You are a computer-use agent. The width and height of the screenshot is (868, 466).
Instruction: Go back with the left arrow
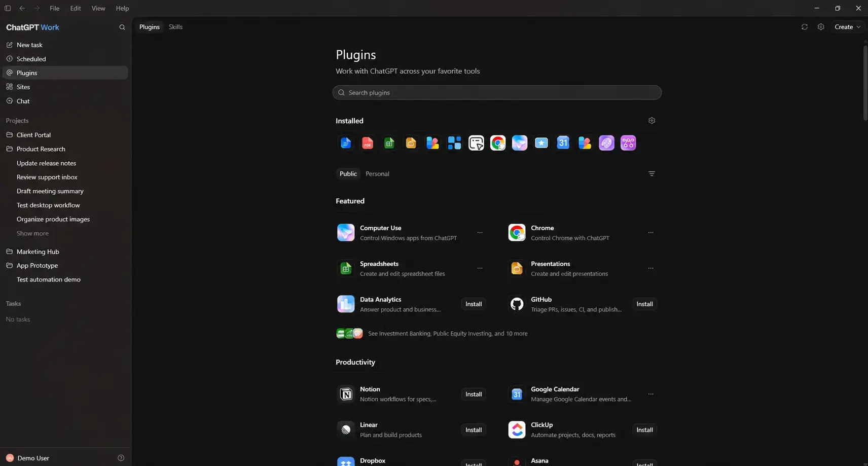pyautogui.click(x=22, y=8)
